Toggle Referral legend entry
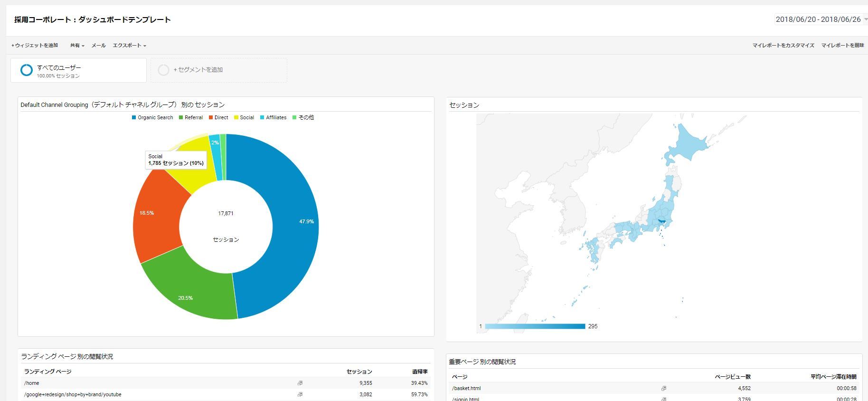Screen dimensions: 868x401 190,117
